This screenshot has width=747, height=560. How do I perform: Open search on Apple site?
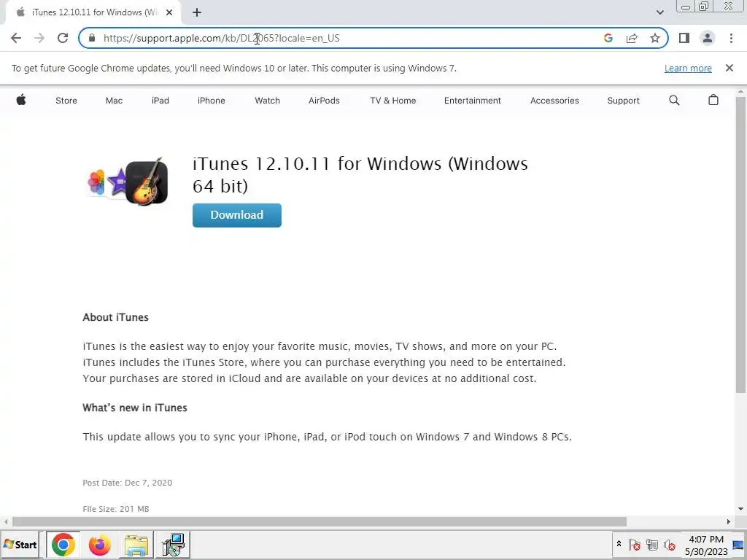tap(674, 100)
